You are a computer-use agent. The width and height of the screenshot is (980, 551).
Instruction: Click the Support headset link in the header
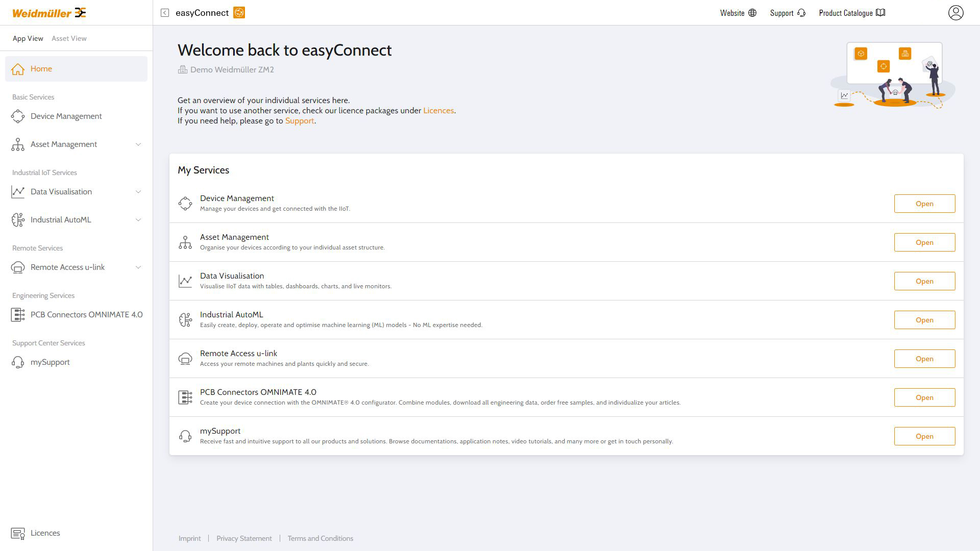pos(787,13)
